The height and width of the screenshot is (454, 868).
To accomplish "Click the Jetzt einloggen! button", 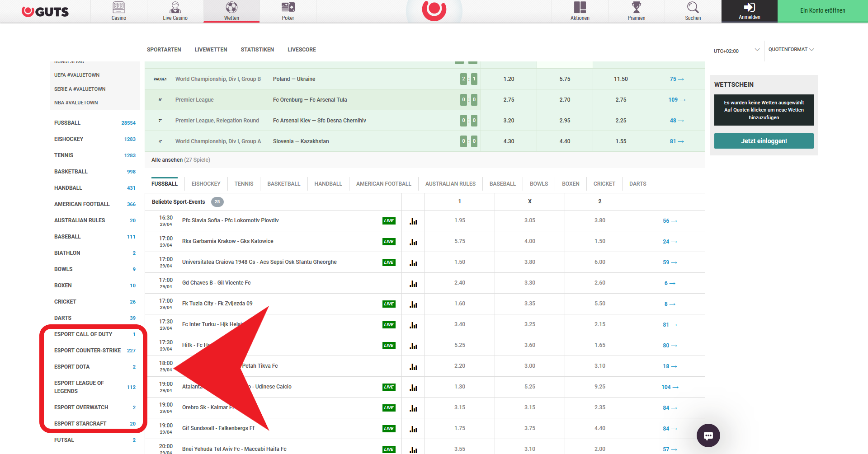I will click(x=764, y=141).
